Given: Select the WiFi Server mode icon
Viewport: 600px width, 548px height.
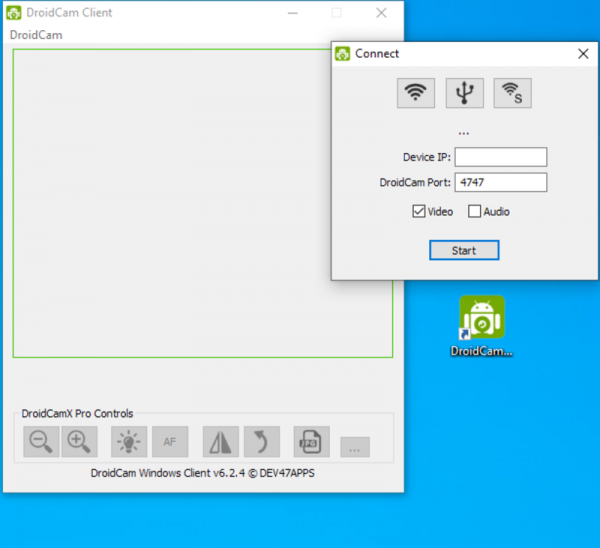Looking at the screenshot, I should [512, 93].
